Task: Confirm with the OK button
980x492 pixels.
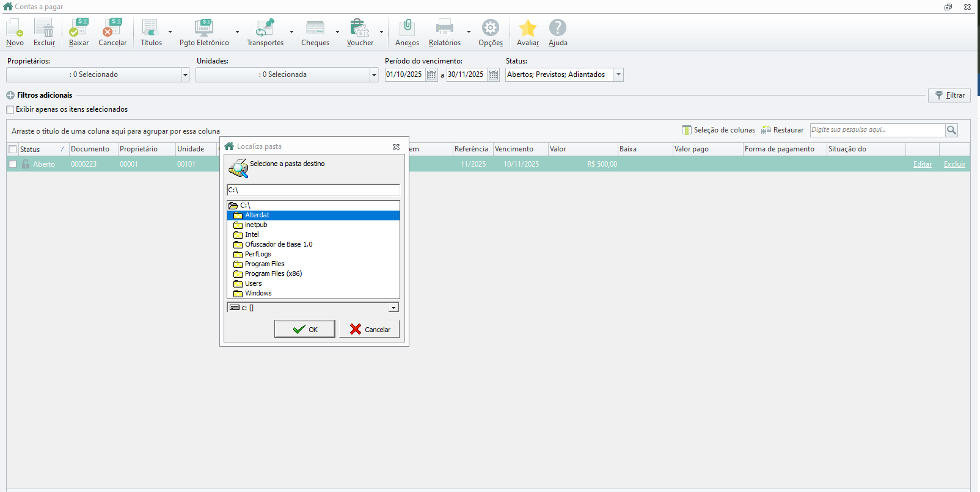Action: point(304,330)
